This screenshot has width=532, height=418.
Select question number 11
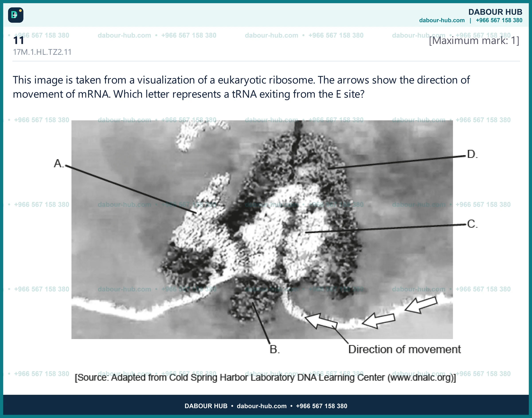tap(19, 40)
